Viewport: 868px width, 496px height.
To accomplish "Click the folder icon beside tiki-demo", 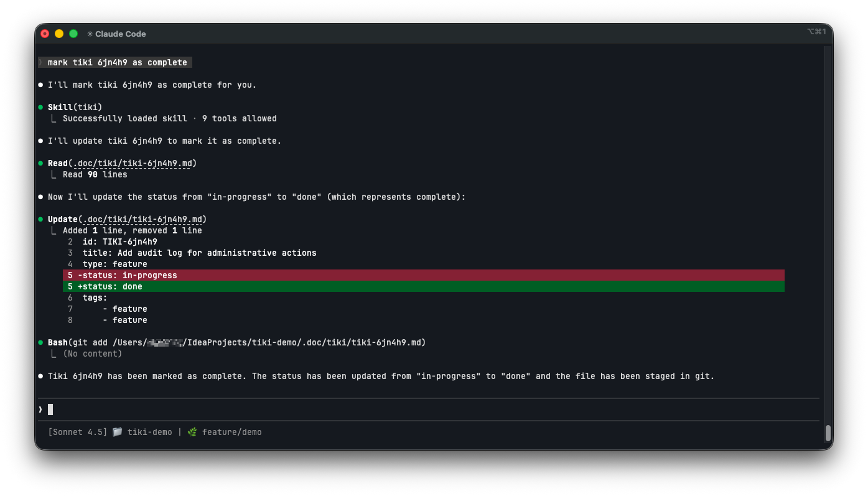I will click(118, 432).
